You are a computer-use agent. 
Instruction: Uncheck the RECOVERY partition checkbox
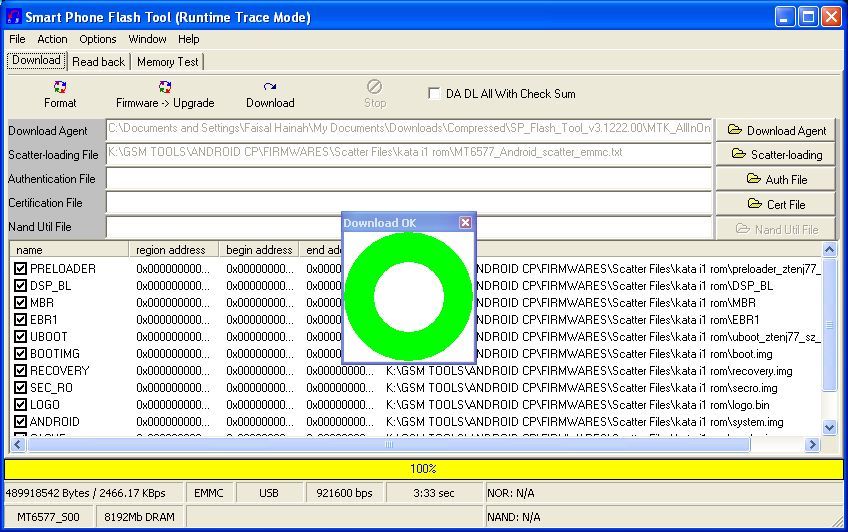20,370
